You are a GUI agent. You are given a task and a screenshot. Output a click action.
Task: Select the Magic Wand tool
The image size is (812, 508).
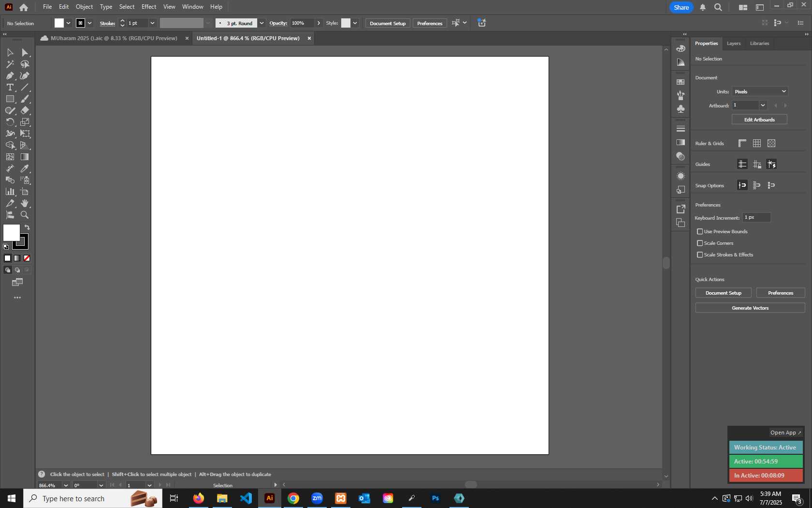[10, 64]
